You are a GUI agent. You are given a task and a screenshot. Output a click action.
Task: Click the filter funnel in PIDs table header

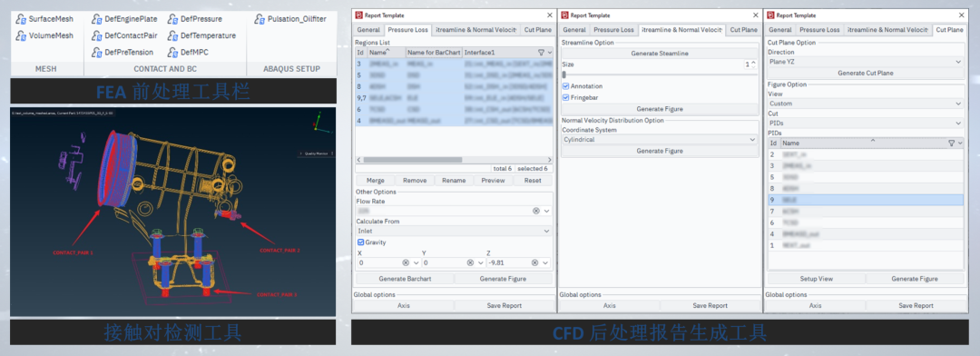click(x=951, y=143)
